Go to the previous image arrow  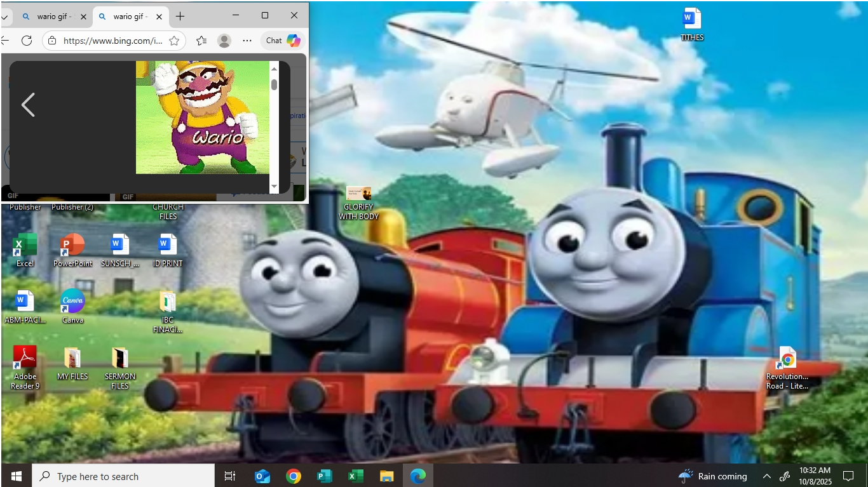click(x=28, y=105)
